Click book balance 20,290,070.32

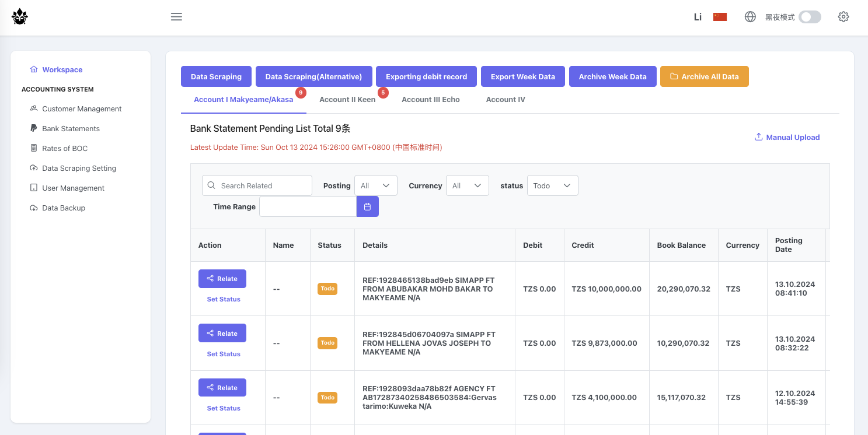(x=684, y=289)
